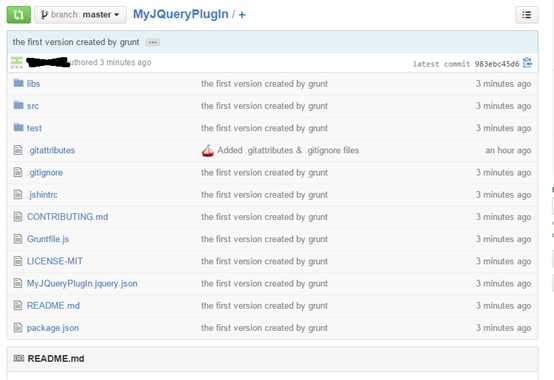Open the README.md file in list
Image resolution: width=554 pixels, height=380 pixels.
[53, 306]
